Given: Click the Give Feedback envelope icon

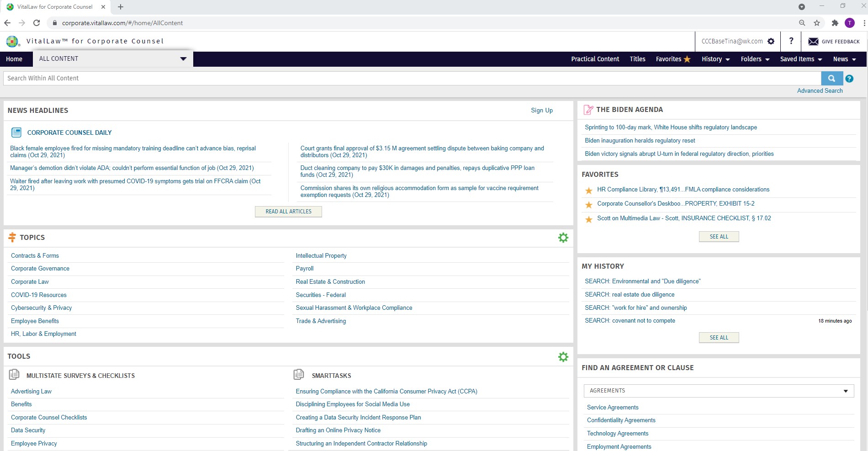Looking at the screenshot, I should click(x=813, y=42).
